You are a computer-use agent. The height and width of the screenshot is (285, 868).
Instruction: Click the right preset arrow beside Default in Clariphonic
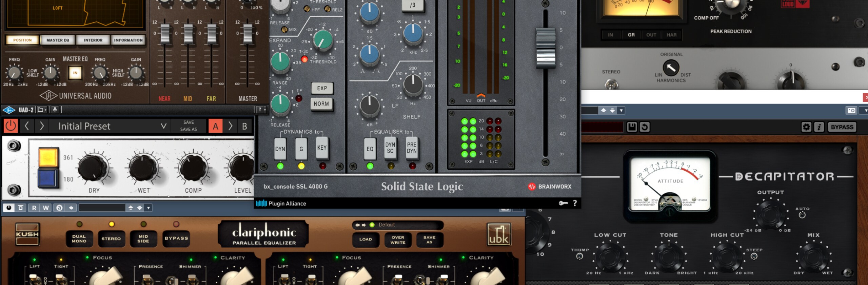point(364,225)
